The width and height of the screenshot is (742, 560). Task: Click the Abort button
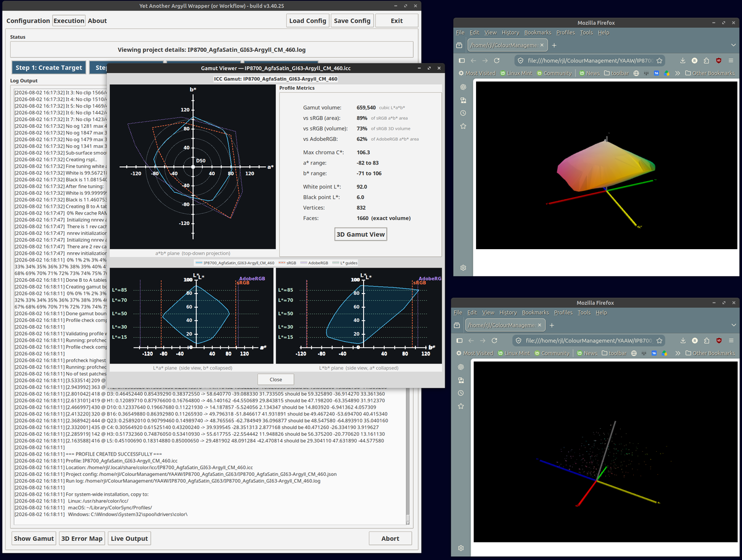point(390,538)
